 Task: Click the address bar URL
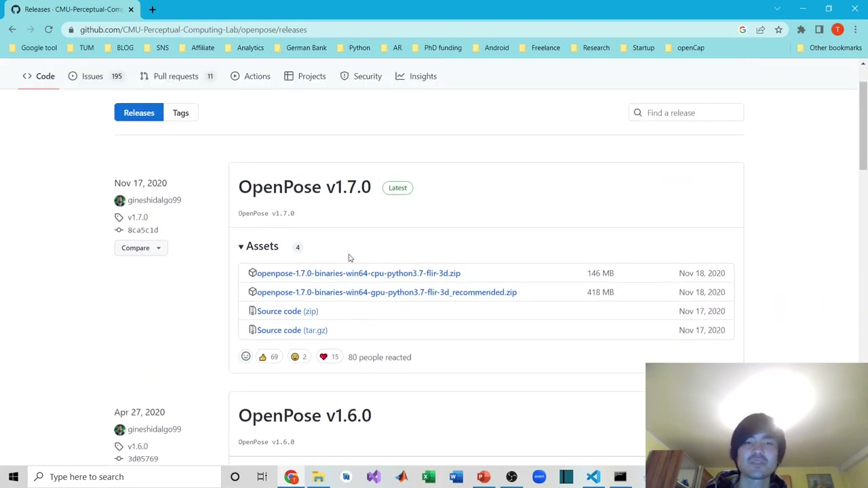coord(193,30)
